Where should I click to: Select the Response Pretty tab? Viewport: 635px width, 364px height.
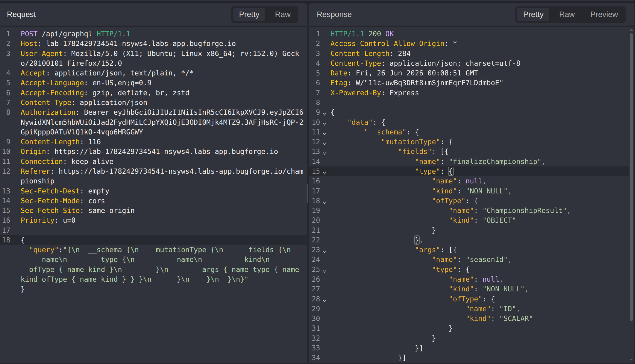coord(533,14)
